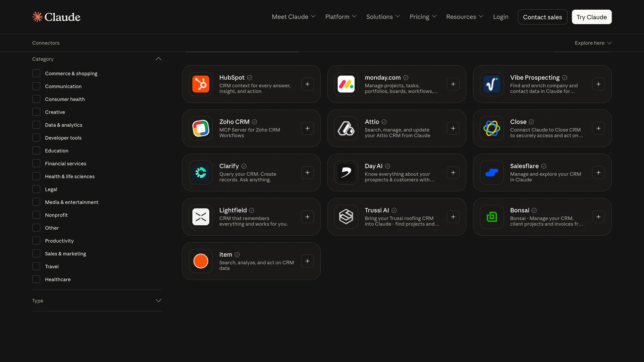Screen dimensions: 644x362
Task: Add the Salesflare connector with plus
Action: 599,173
